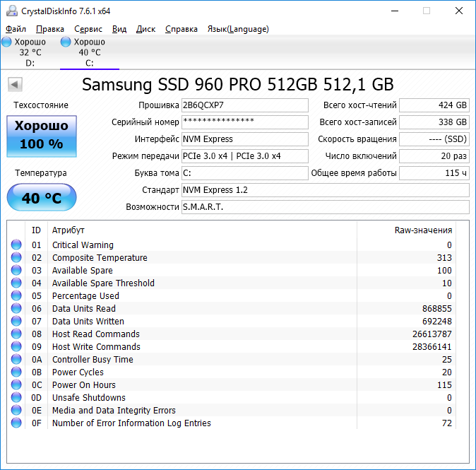Select the Critical Warning attribute text

click(x=83, y=245)
